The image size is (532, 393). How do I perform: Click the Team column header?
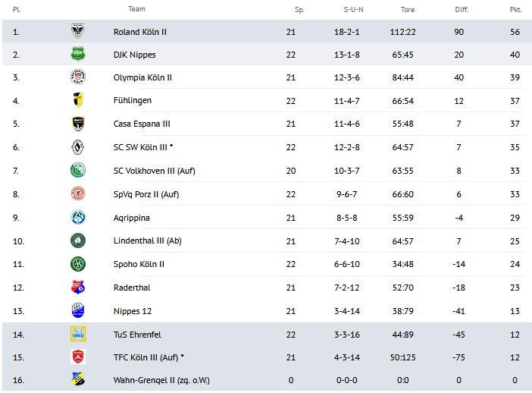(x=136, y=9)
